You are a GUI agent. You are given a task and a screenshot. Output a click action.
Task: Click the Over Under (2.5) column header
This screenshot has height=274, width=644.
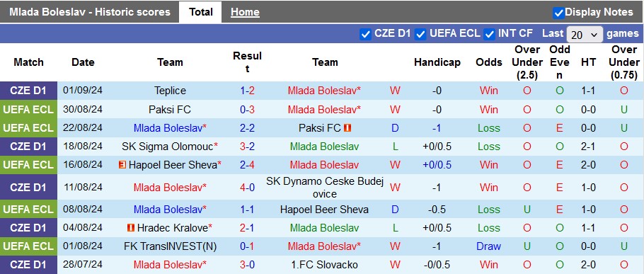pos(527,62)
